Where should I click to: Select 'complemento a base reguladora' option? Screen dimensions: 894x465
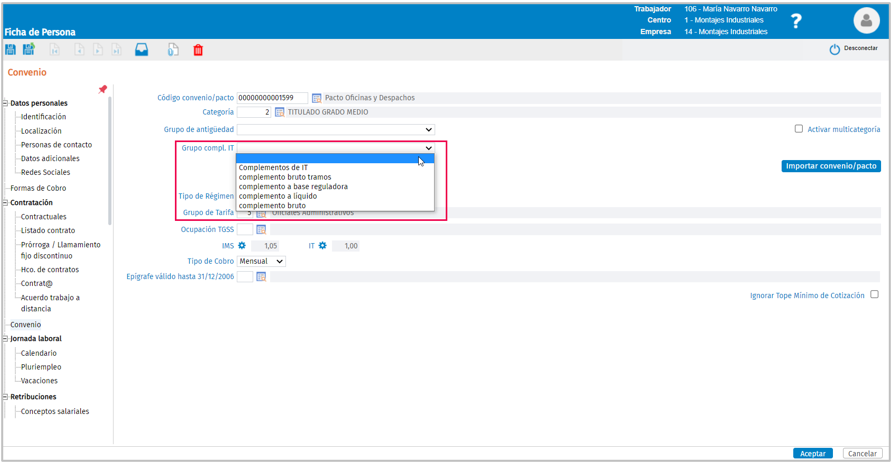pyautogui.click(x=293, y=187)
